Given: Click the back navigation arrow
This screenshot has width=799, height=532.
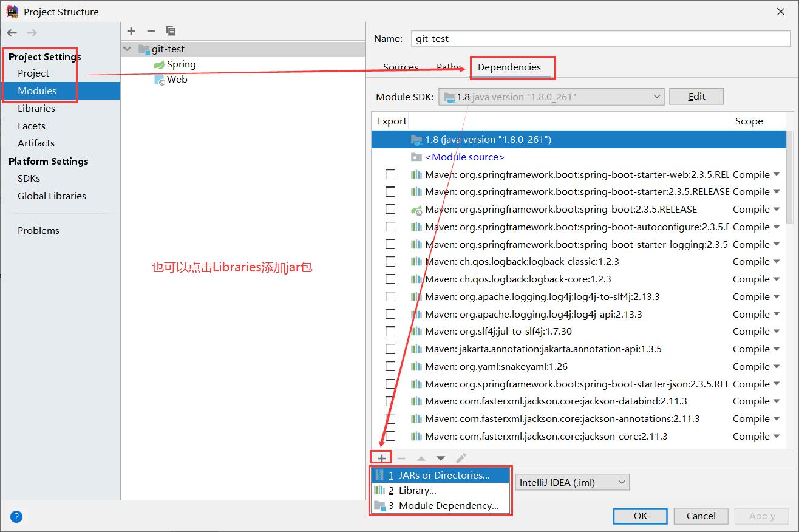Looking at the screenshot, I should click(x=12, y=33).
